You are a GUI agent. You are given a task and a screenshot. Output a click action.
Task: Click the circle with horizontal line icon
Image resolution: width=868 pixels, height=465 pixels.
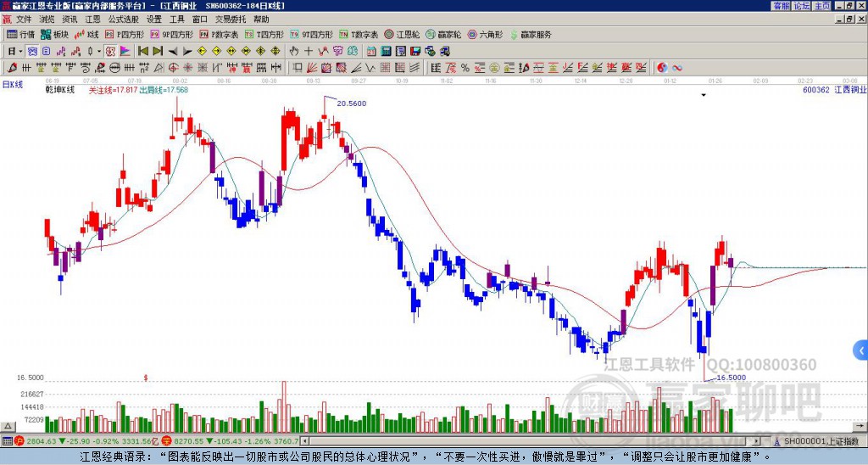114,68
